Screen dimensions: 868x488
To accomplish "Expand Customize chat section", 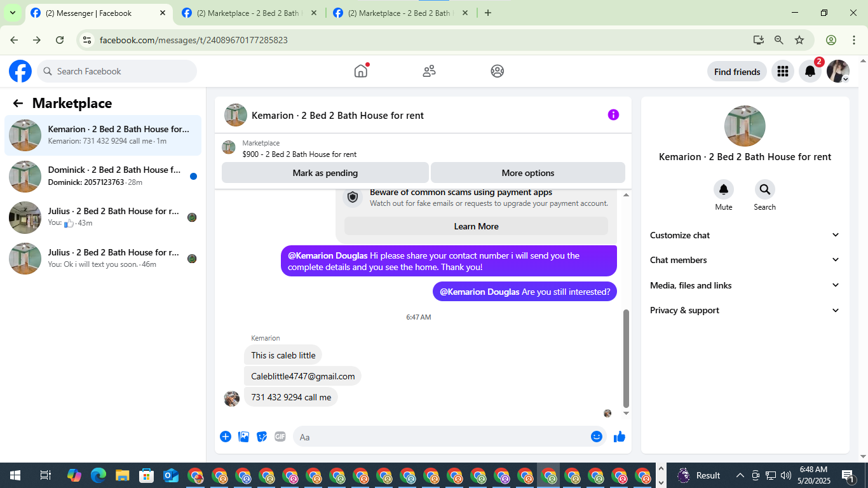I will [745, 235].
